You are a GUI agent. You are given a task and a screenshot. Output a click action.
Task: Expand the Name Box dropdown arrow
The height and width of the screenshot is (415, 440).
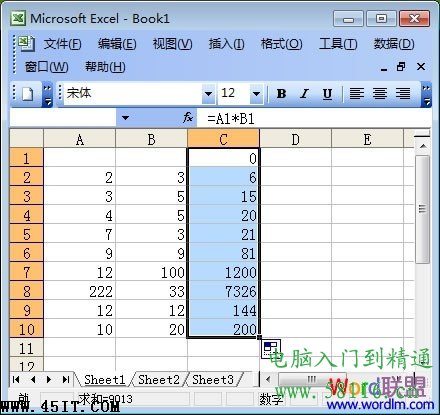(x=125, y=118)
